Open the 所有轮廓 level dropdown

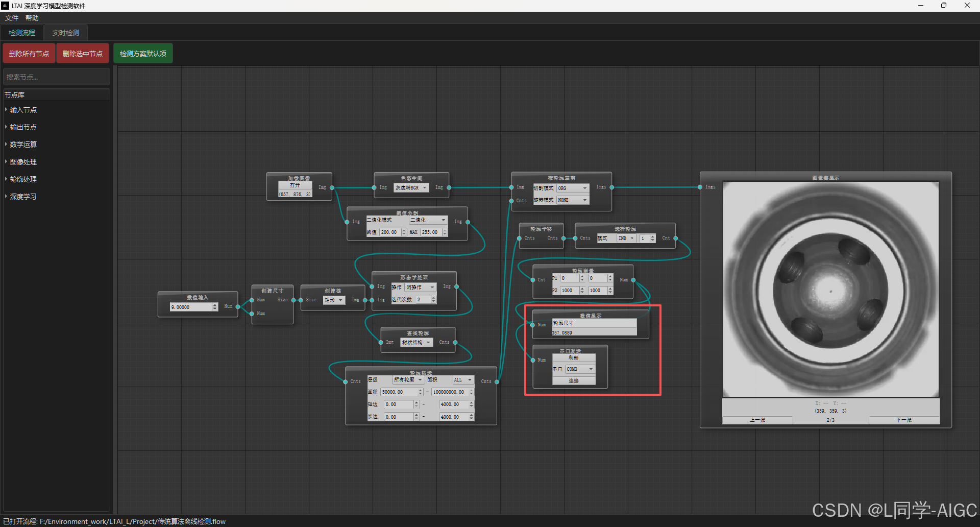(408, 380)
